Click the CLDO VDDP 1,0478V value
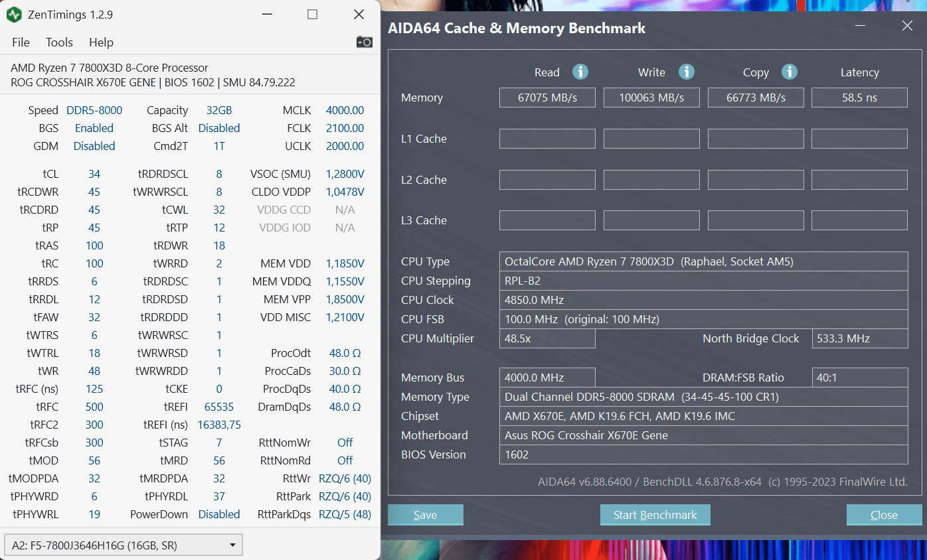927x560 pixels. pyautogui.click(x=345, y=192)
